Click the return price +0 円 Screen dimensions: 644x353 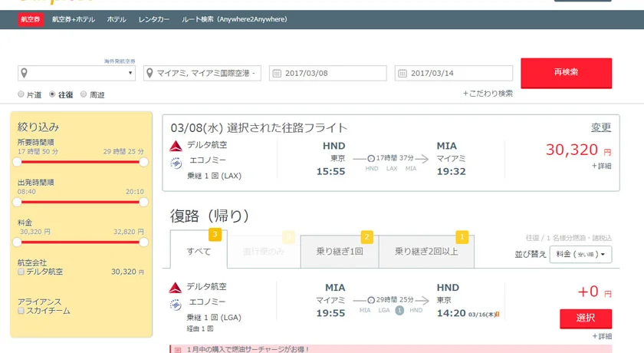coord(595,292)
